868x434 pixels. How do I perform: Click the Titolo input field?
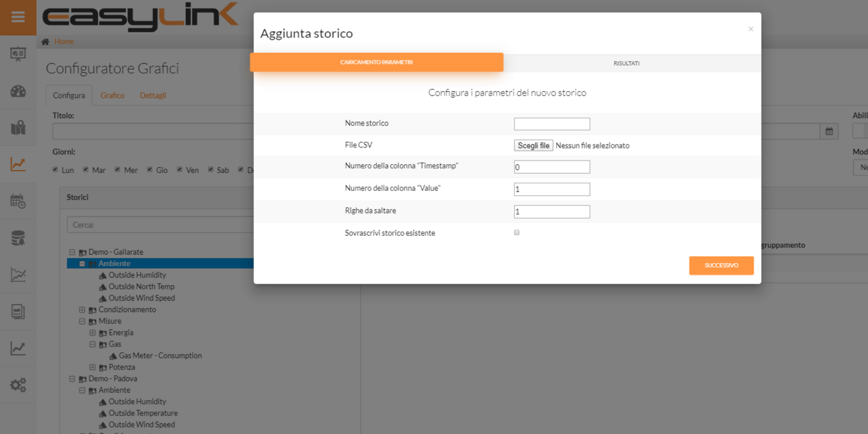click(x=153, y=131)
